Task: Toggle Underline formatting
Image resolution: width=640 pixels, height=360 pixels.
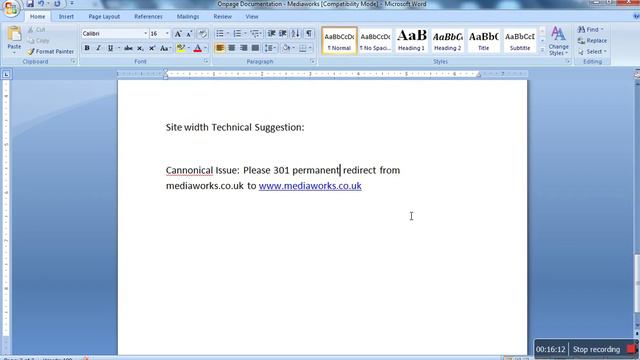Action: [110, 48]
